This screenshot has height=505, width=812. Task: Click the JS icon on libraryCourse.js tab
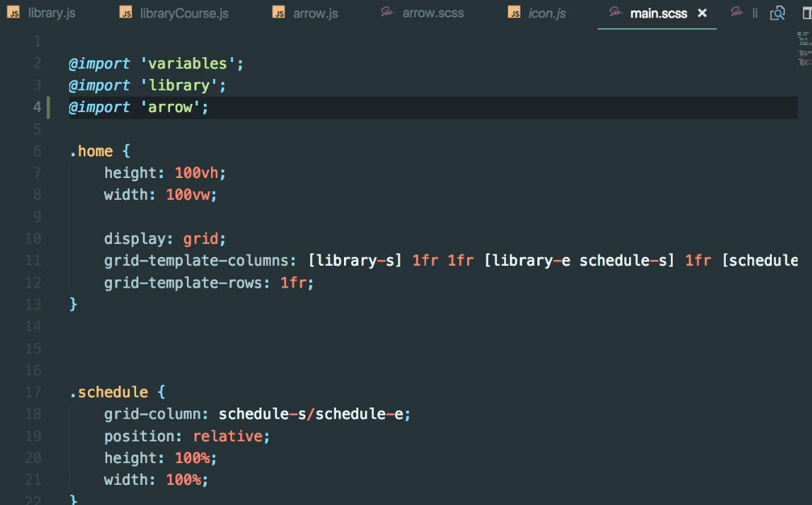pyautogui.click(x=126, y=13)
